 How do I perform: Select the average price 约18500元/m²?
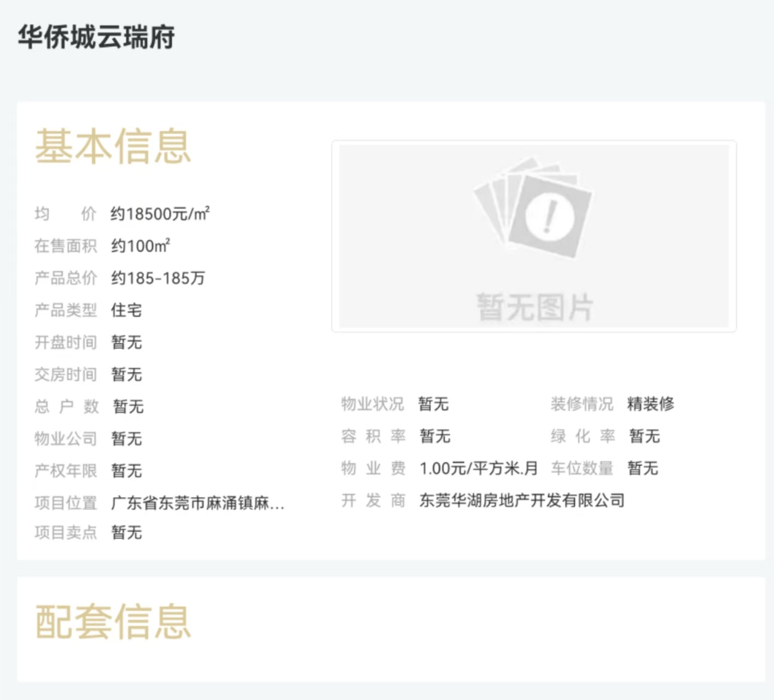(162, 214)
